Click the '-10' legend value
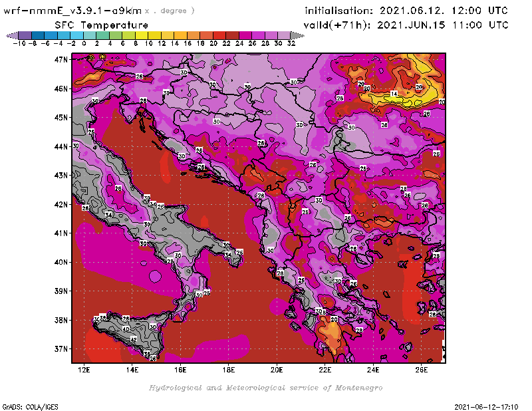 [19, 43]
